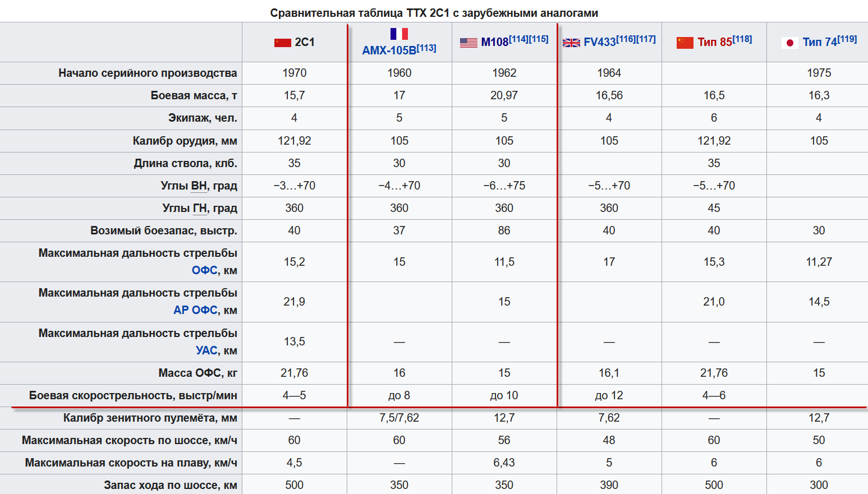Click the −6…+75 elevation angle cell

(x=504, y=186)
